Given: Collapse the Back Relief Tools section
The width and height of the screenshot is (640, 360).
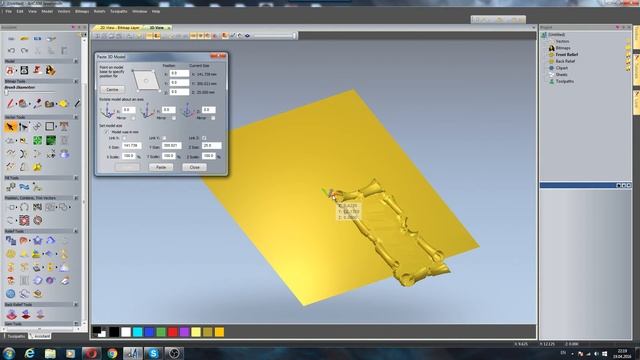Looking at the screenshot, I should click(76, 304).
